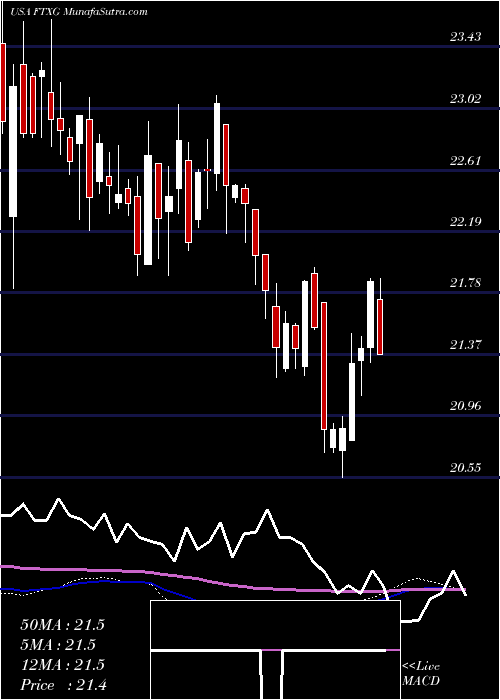Screen dimensions: 500x700
Task: Select the 22.61 price axis label
Action: tap(466, 160)
